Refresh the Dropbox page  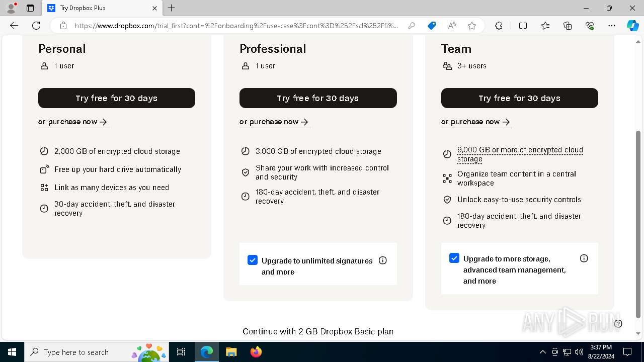36,26
